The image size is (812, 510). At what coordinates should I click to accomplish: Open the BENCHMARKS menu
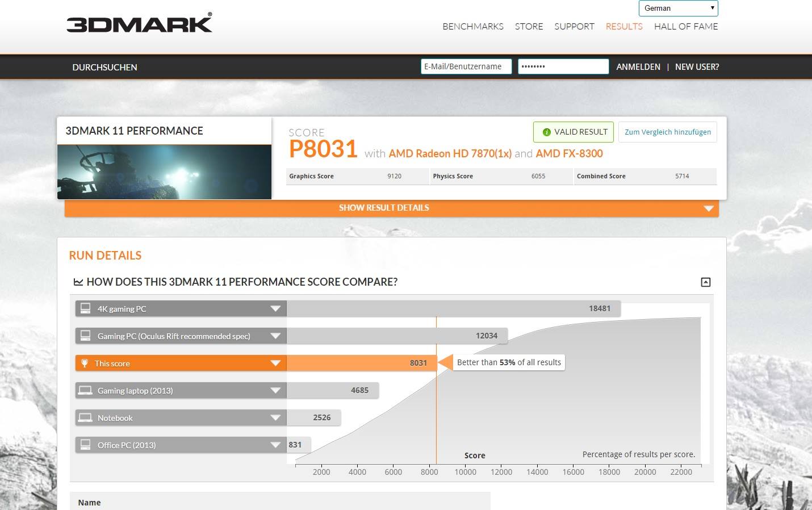click(x=473, y=26)
